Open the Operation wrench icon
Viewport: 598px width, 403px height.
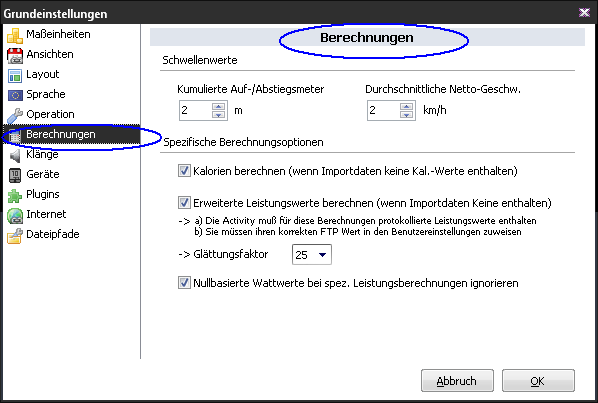15,116
